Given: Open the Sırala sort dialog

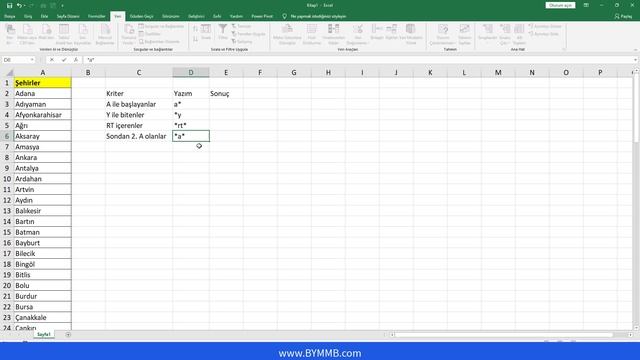Looking at the screenshot, I should [x=206, y=32].
